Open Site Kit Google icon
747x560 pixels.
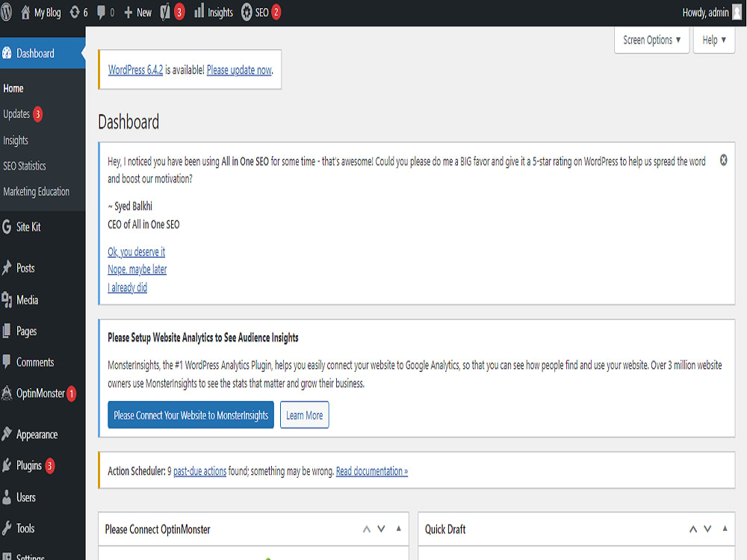[7, 227]
